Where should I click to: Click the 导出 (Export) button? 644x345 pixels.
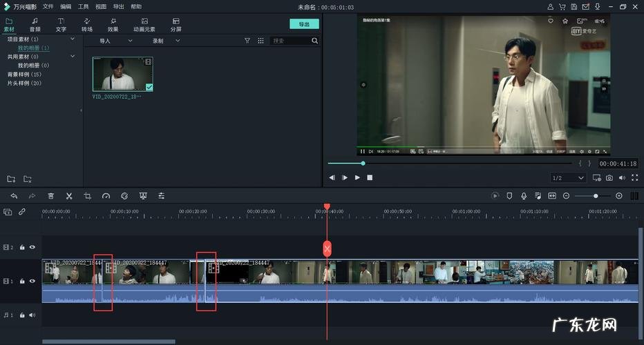pyautogui.click(x=304, y=24)
